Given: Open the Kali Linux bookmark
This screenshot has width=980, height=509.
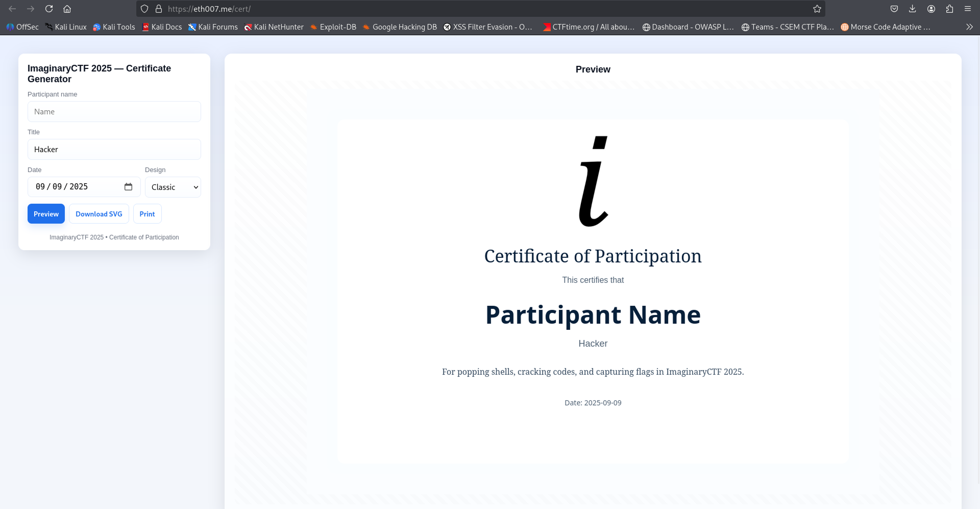Looking at the screenshot, I should (66, 27).
